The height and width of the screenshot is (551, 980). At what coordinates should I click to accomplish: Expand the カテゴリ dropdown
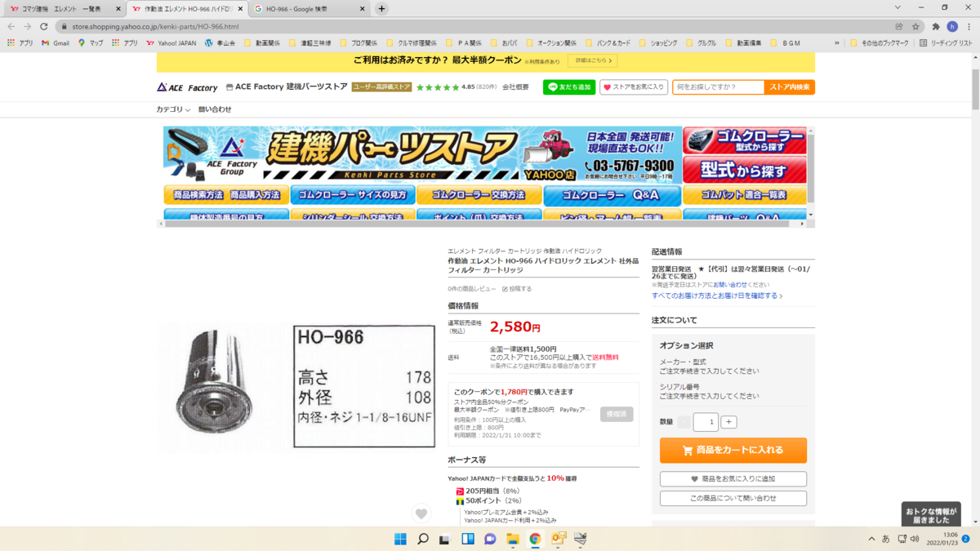pyautogui.click(x=173, y=109)
